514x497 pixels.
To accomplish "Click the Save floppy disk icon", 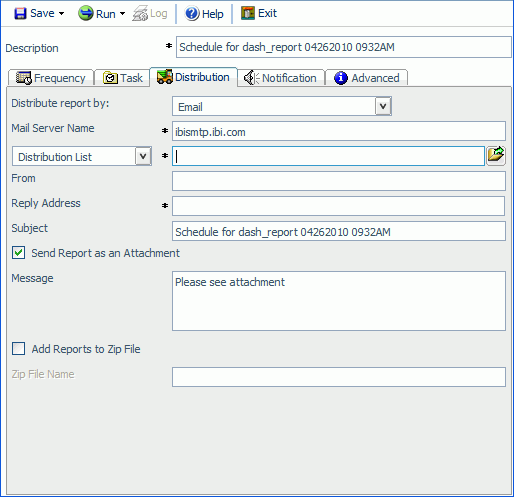I will click(x=20, y=14).
